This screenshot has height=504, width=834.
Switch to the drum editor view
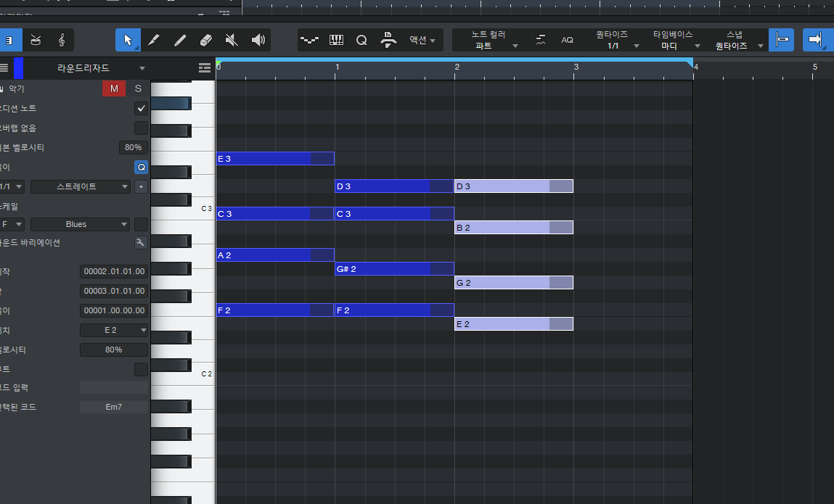tap(36, 40)
